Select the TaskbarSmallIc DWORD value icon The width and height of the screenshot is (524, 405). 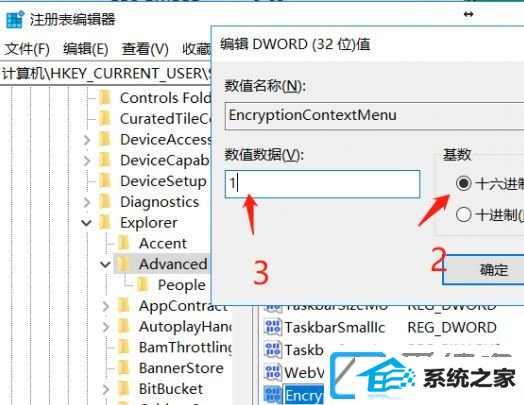tap(273, 327)
